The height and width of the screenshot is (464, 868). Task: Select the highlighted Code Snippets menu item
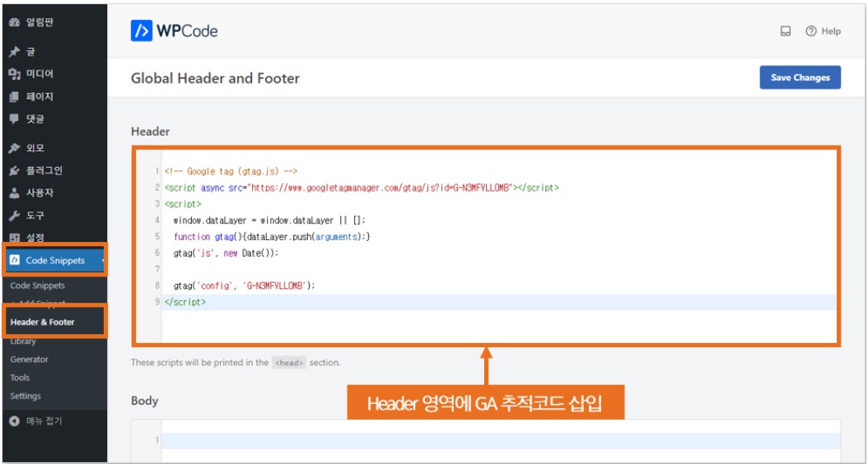pyautogui.click(x=55, y=261)
